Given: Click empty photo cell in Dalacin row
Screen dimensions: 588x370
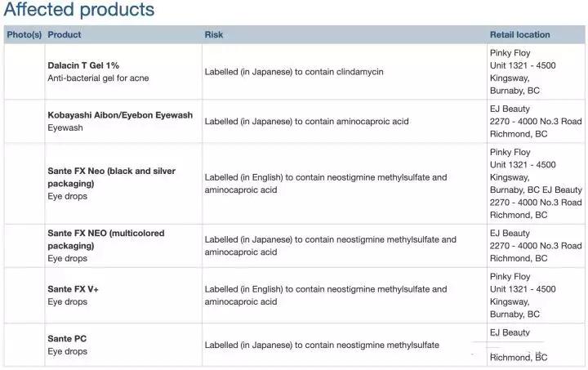Looking at the screenshot, I should click(x=24, y=72).
